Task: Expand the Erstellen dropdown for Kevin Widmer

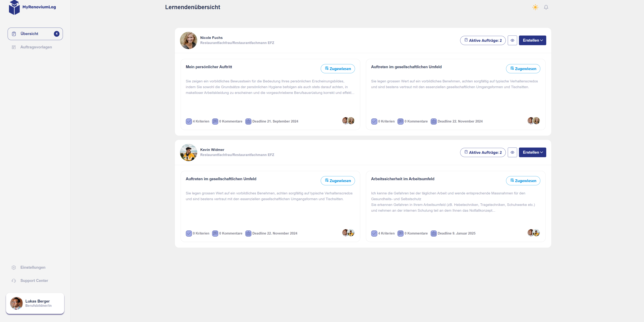Action: [x=533, y=152]
